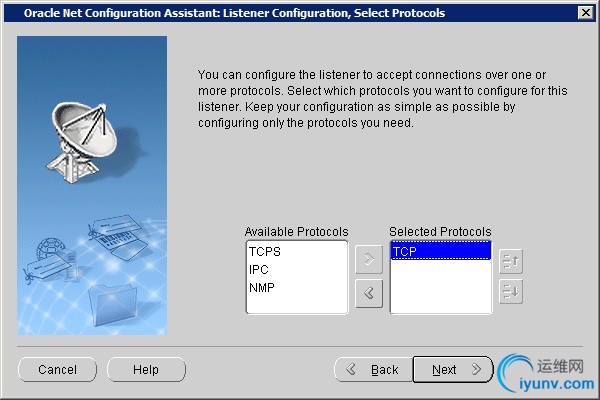Click the Cancel button

coord(57,369)
